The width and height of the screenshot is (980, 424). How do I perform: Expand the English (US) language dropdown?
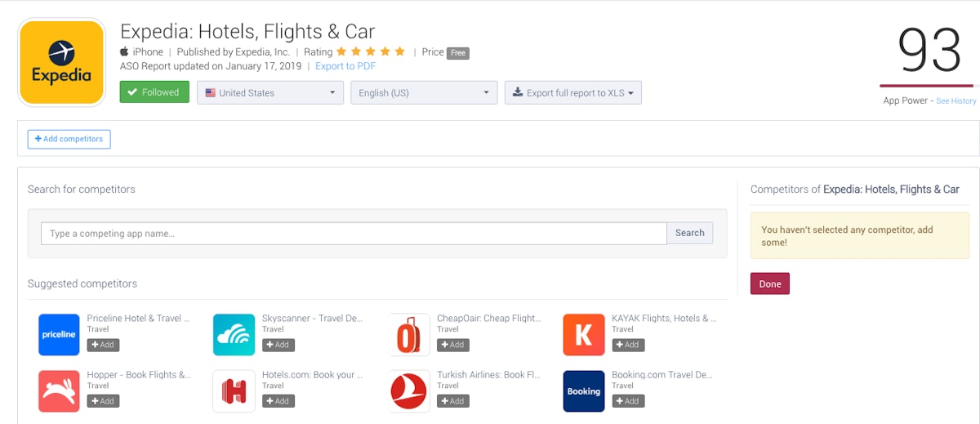424,93
